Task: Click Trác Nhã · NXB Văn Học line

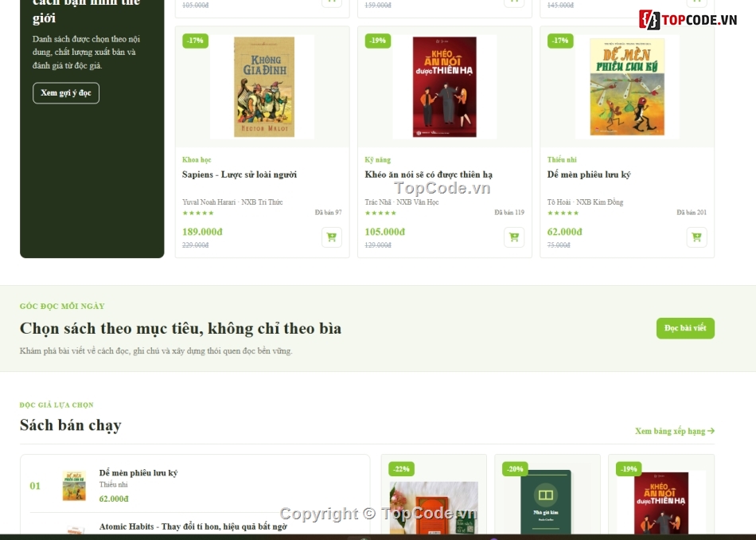Action: [402, 202]
